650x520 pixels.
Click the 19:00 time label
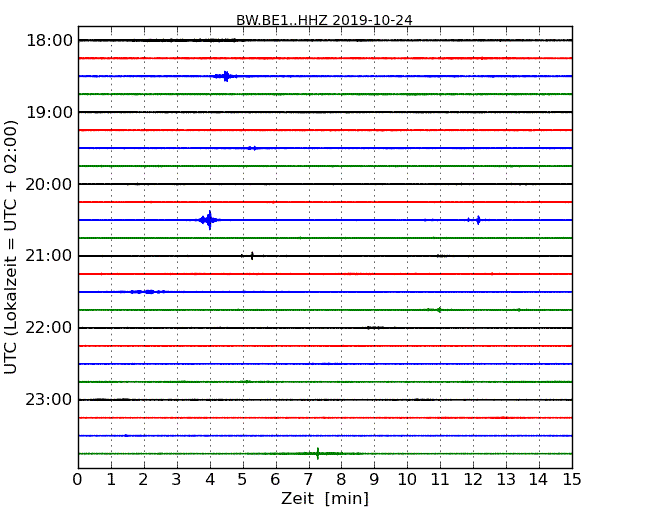point(49,112)
